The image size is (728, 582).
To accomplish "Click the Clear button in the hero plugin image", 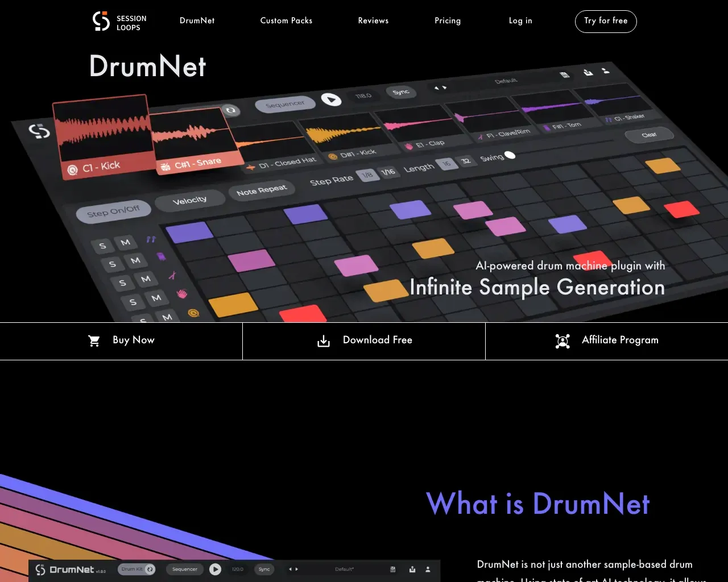I will point(649,135).
